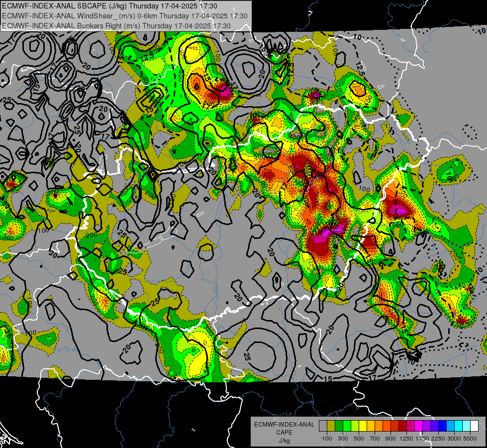487x448 pixels.
Task: Click the 900 legend value
Action: click(x=390, y=439)
